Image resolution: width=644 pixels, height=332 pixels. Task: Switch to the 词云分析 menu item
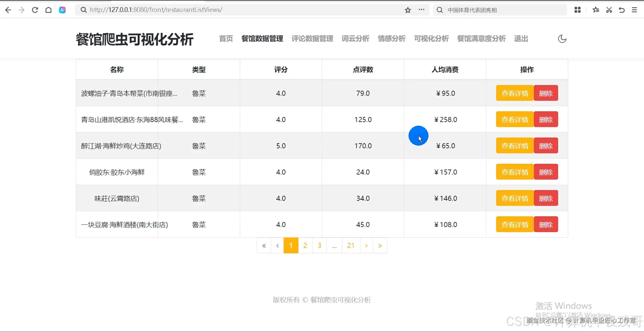pos(355,39)
